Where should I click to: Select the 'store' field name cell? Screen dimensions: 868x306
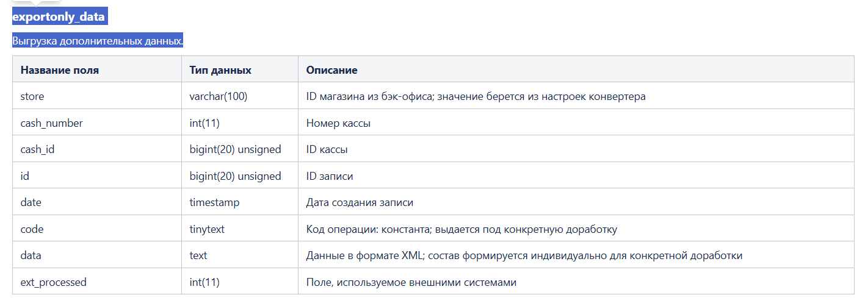32,96
